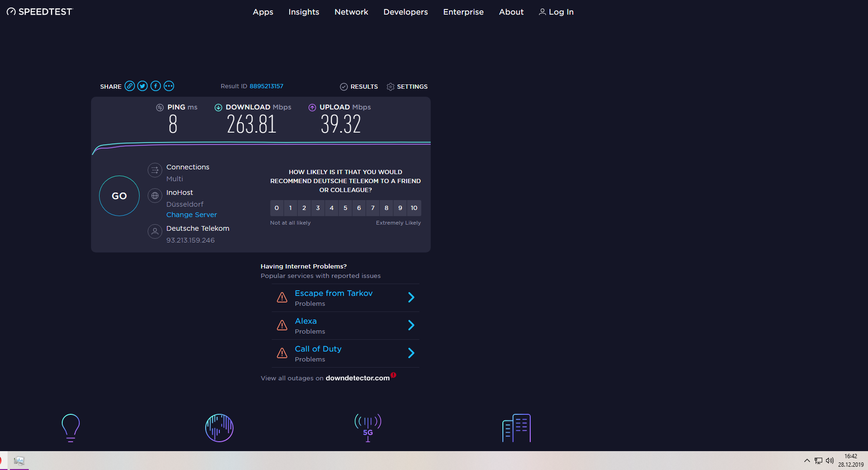Screen dimensions: 868x470
Task: Start the test with GO button
Action: point(119,196)
